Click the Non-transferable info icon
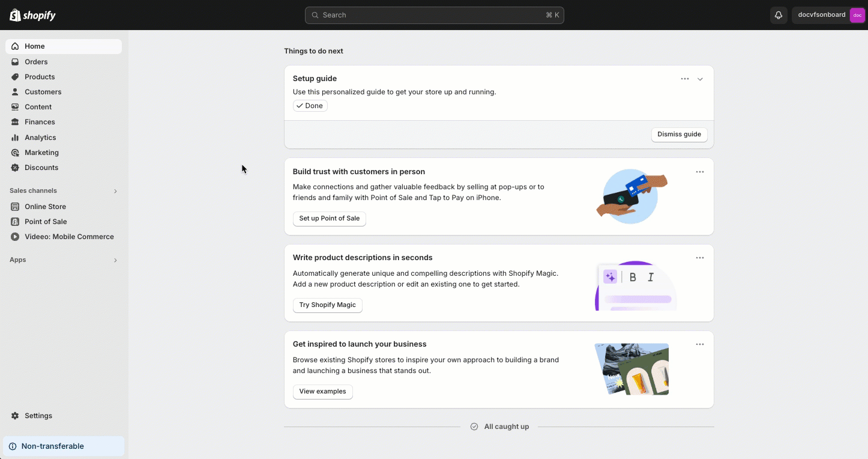Image resolution: width=868 pixels, height=459 pixels. click(x=13, y=446)
